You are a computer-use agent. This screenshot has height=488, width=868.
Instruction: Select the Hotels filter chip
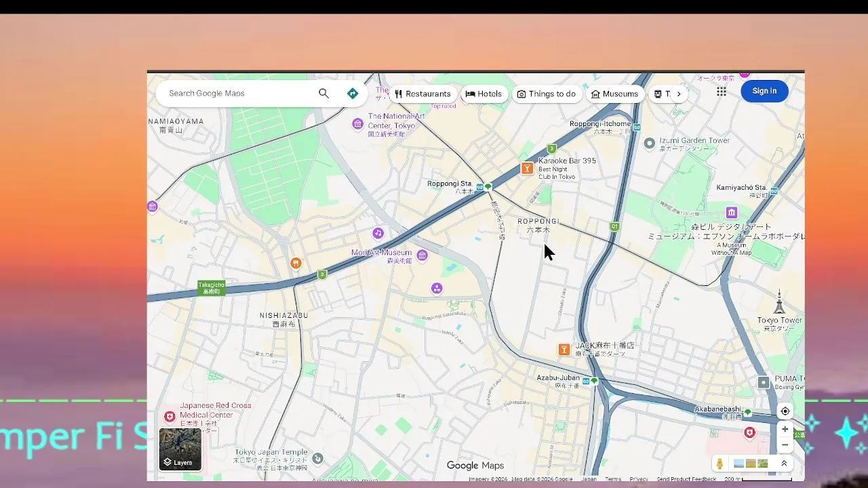coord(484,94)
